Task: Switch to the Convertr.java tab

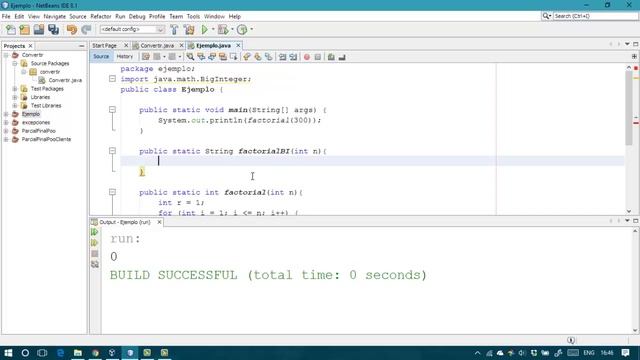Action: [157, 46]
